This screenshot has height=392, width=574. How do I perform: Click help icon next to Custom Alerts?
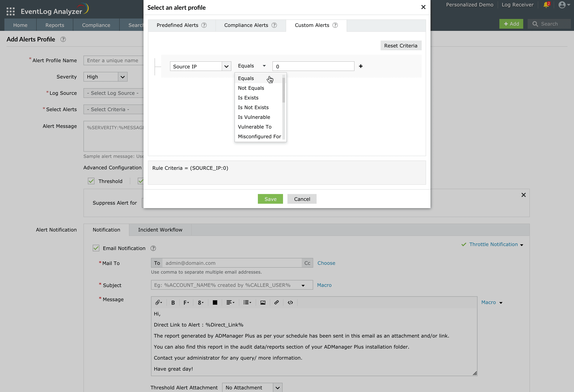click(x=335, y=25)
